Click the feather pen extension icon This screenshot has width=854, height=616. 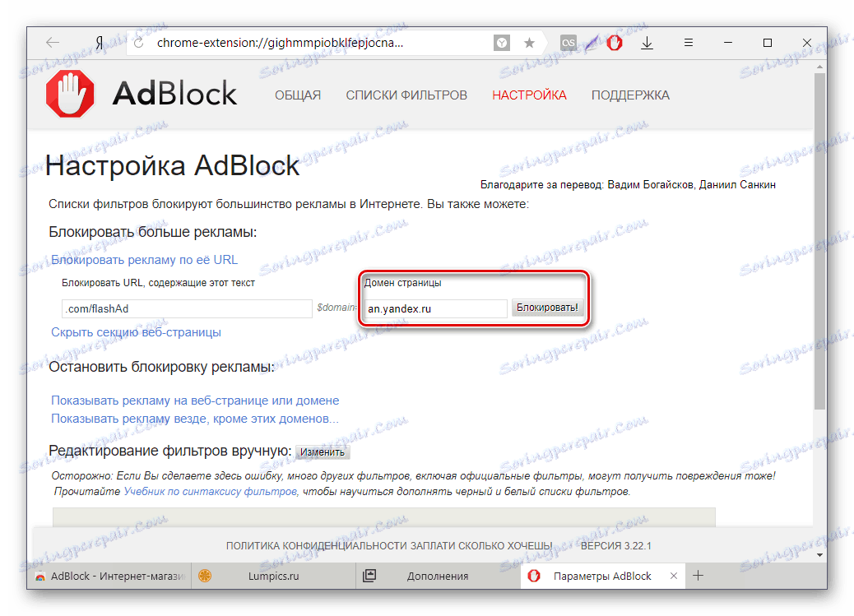[x=592, y=43]
